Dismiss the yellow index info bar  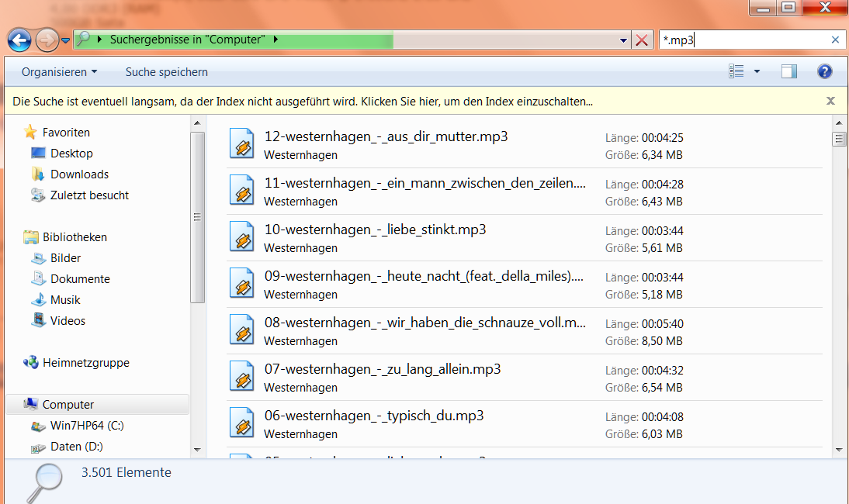pyautogui.click(x=830, y=101)
